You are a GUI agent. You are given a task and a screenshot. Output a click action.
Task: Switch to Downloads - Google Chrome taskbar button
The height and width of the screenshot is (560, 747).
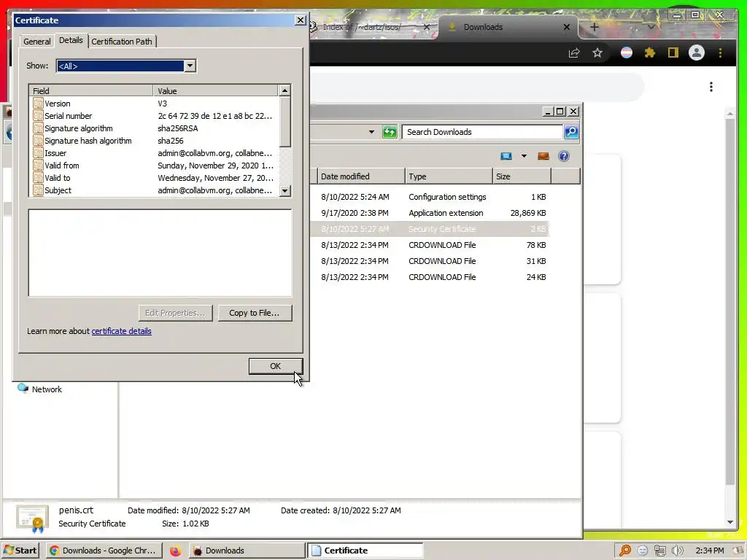click(104, 551)
